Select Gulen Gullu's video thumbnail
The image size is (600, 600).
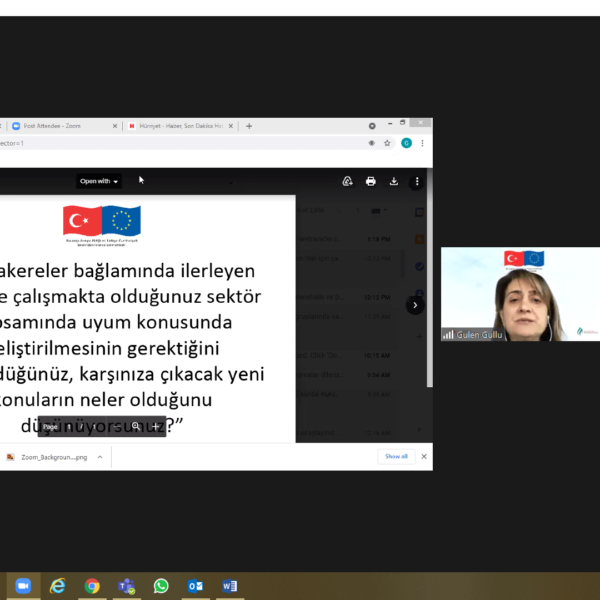coord(520,294)
